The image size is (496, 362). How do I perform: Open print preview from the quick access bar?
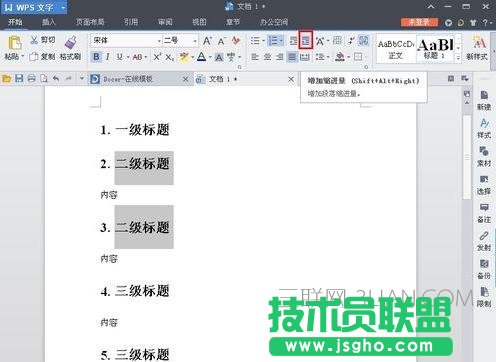(44, 79)
